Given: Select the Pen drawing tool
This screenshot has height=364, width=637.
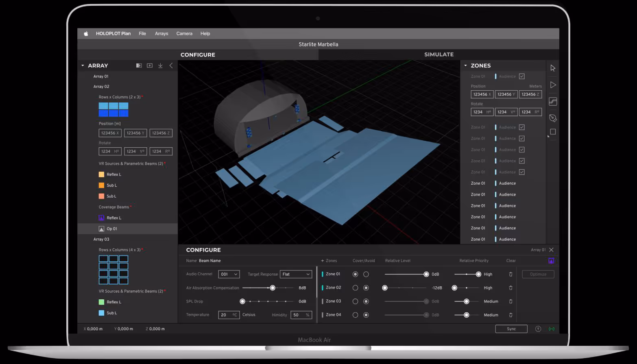Looking at the screenshot, I should (553, 118).
